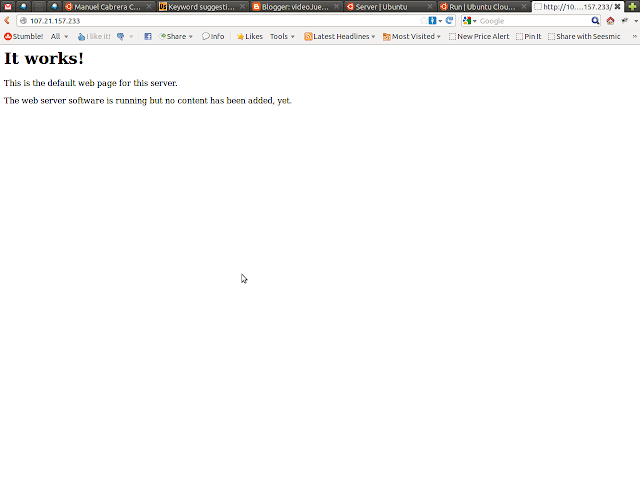Viewport: 640px width, 500px height.
Task: Reload the page with the refresh icon
Action: pyautogui.click(x=449, y=20)
